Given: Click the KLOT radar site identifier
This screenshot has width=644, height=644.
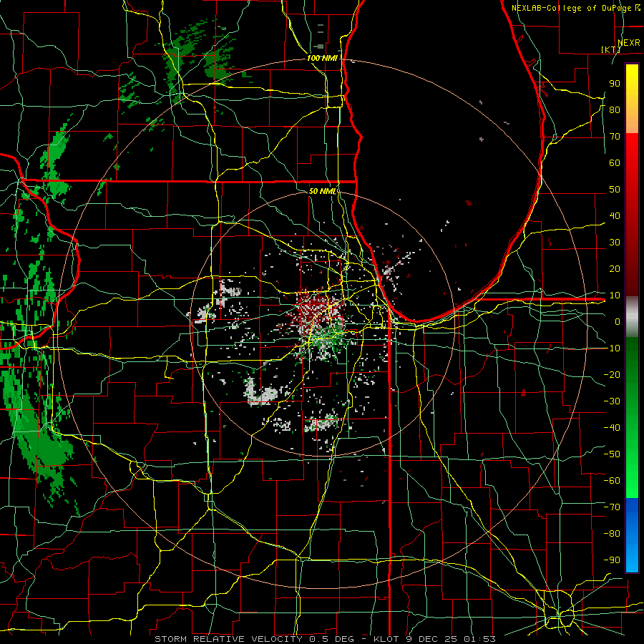Looking at the screenshot, I should 386,639.
